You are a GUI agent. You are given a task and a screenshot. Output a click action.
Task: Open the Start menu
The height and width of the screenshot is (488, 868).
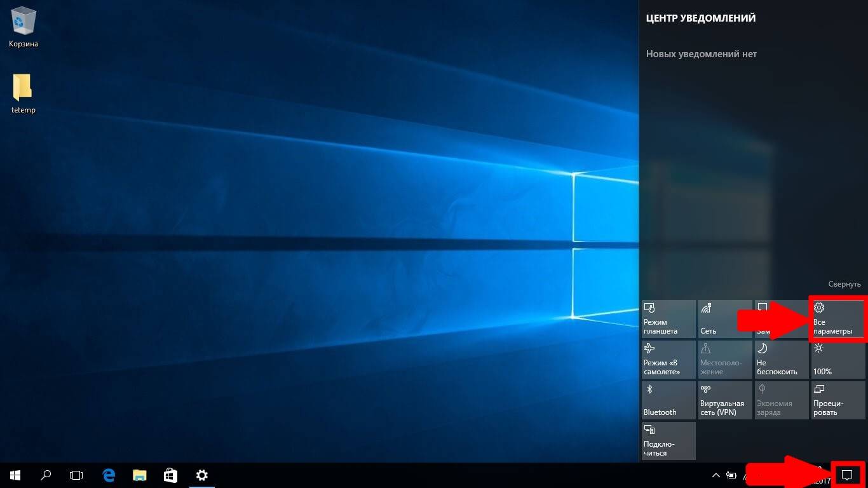[15, 475]
